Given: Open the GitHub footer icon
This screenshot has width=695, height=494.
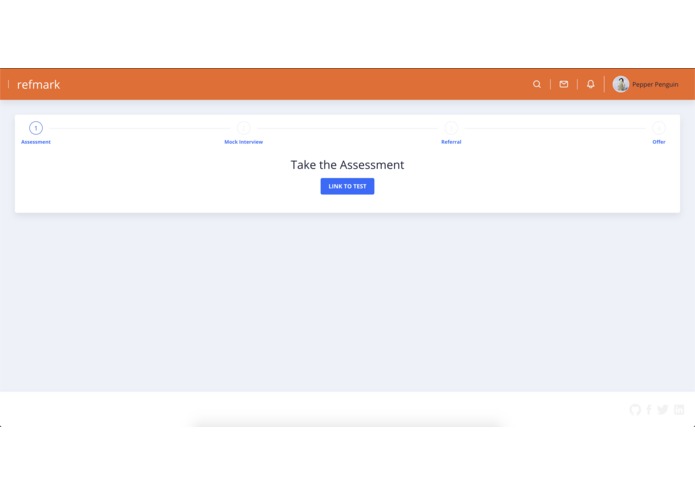Looking at the screenshot, I should (635, 409).
